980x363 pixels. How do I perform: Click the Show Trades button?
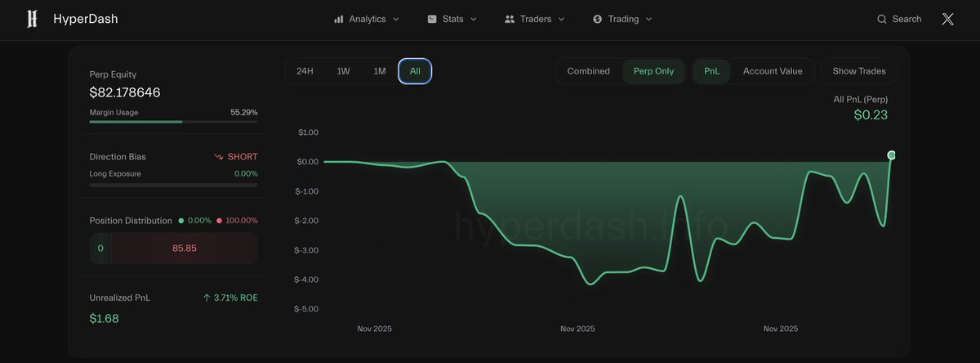pyautogui.click(x=858, y=71)
